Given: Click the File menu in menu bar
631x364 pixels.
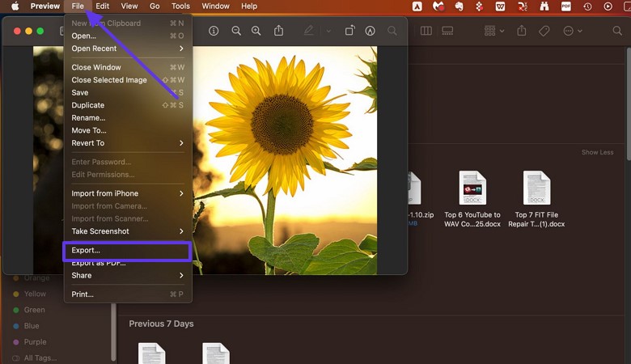Looking at the screenshot, I should pyautogui.click(x=78, y=6).
